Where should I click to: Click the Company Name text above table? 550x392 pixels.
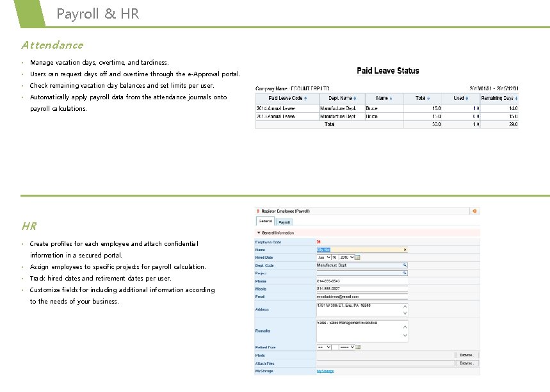click(292, 88)
